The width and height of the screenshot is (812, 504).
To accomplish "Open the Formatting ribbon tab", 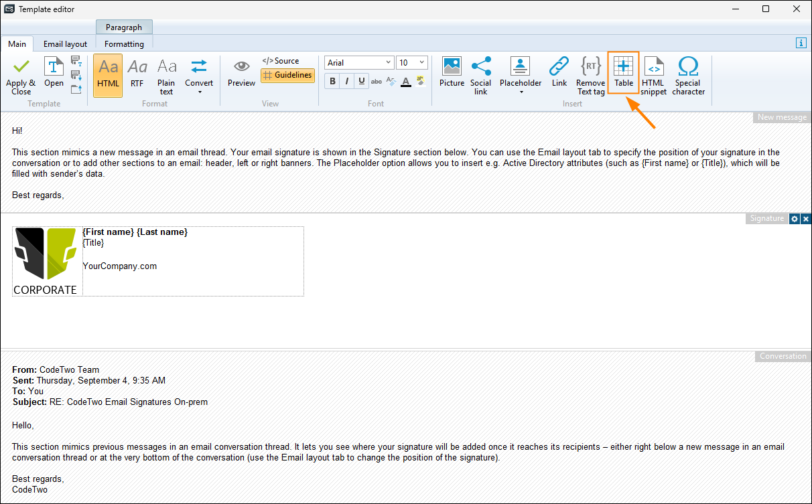I will click(124, 44).
